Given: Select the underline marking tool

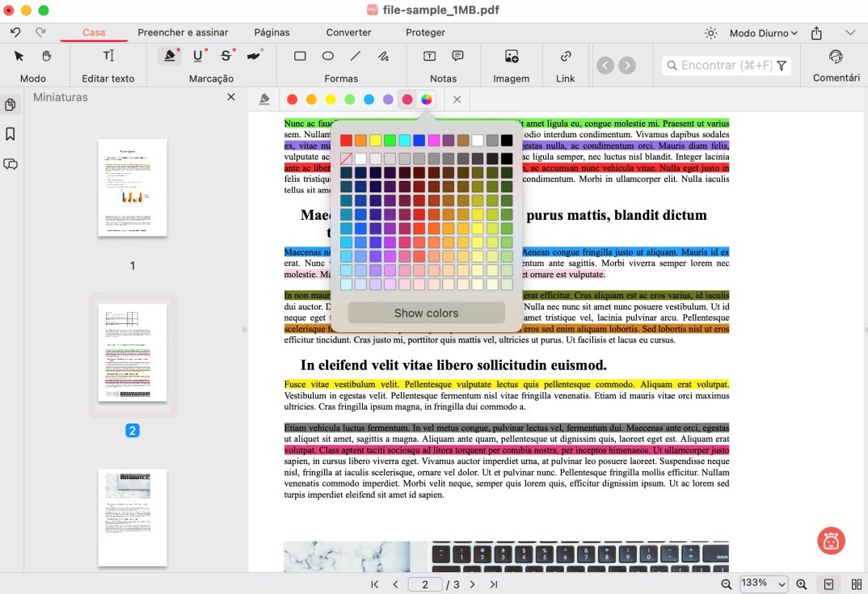Looking at the screenshot, I should (198, 56).
